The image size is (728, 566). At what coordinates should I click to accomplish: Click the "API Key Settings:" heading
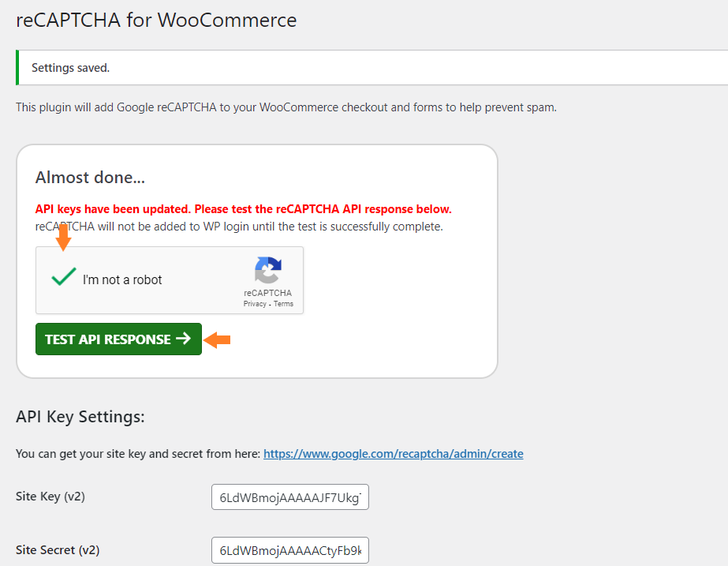pyautogui.click(x=80, y=417)
